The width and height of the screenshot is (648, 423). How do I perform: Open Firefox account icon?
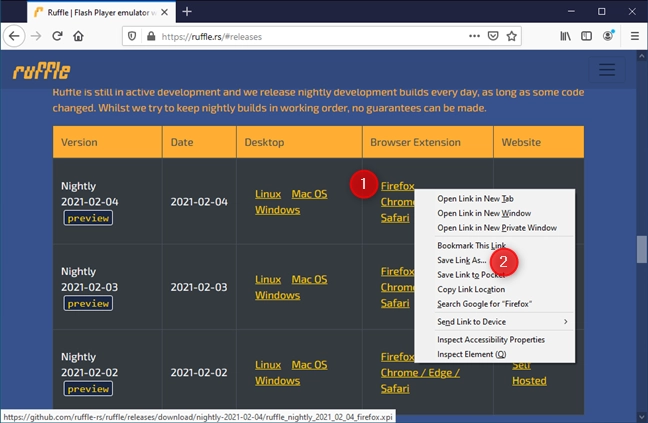[608, 36]
